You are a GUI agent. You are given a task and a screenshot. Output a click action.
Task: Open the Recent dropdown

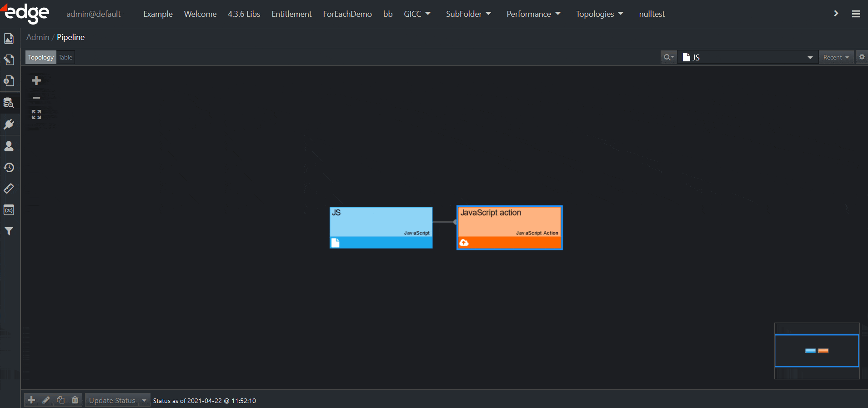click(836, 57)
